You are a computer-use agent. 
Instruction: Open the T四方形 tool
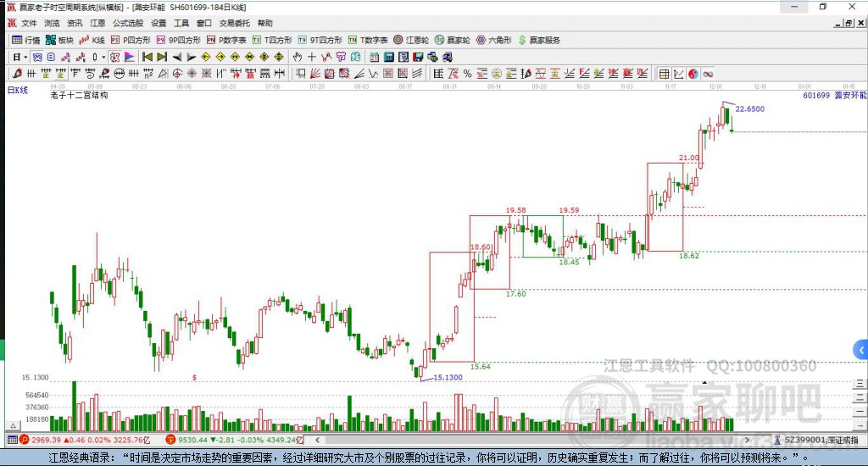(x=272, y=40)
